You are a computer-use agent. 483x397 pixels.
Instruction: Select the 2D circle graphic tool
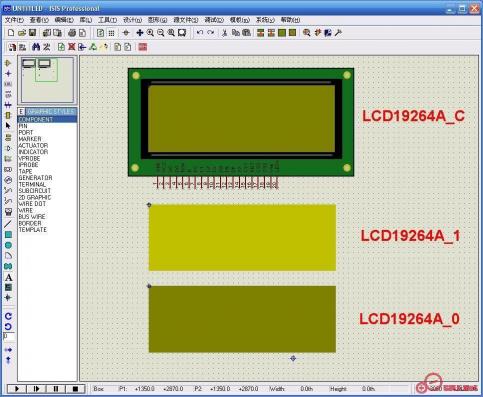pyautogui.click(x=8, y=245)
